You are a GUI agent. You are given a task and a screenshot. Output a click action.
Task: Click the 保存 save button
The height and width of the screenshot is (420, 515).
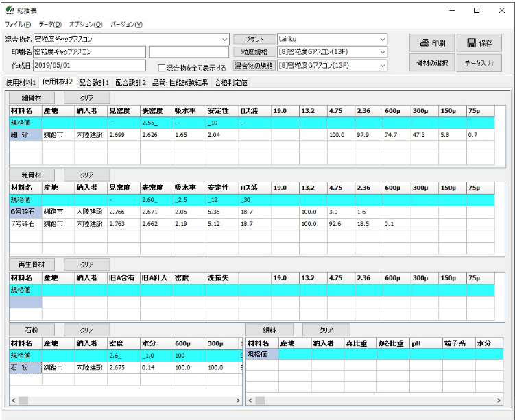click(x=480, y=42)
